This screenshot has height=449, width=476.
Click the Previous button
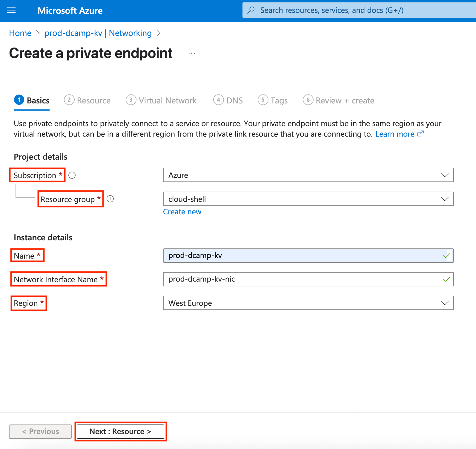[40, 432]
